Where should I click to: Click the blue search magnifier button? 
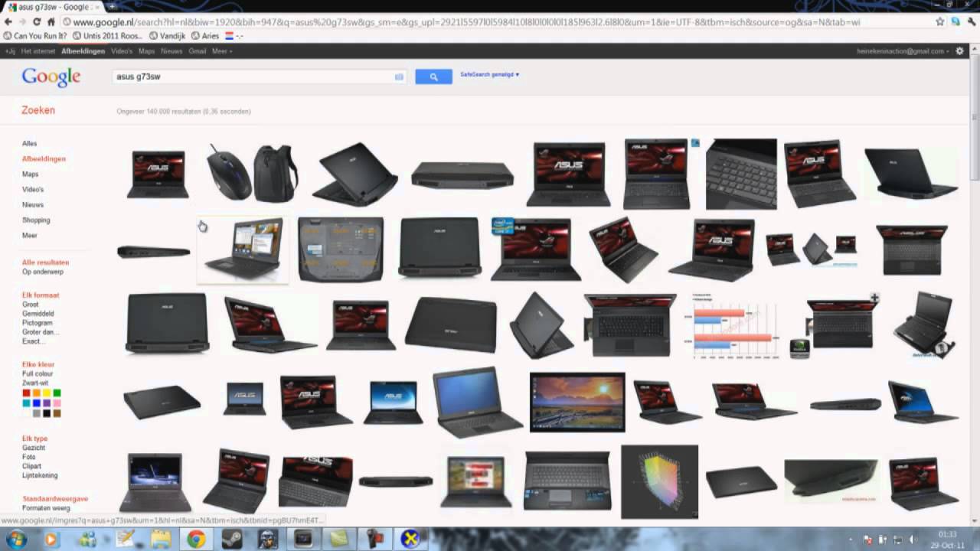[x=433, y=77]
